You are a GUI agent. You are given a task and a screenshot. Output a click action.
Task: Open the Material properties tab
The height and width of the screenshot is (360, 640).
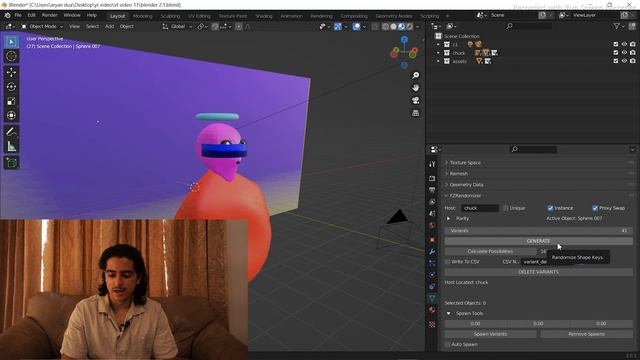pos(432,310)
